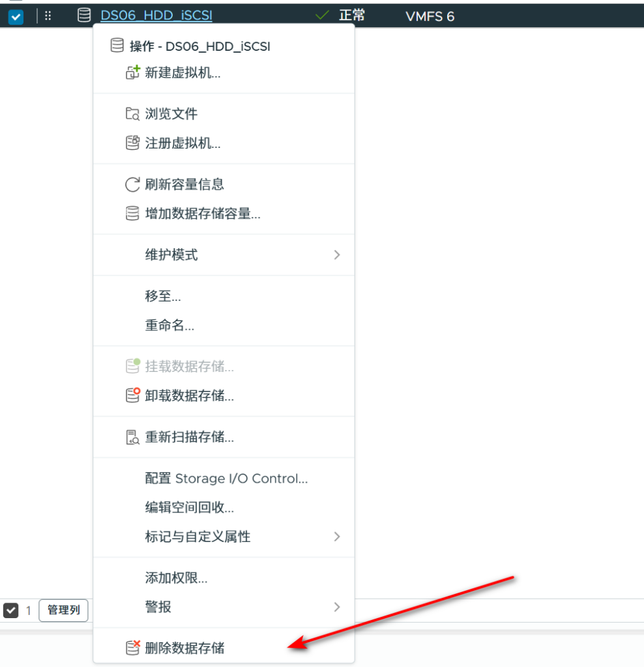Expand the 维护模式 submenu arrow
644x667 pixels.
[x=337, y=255]
